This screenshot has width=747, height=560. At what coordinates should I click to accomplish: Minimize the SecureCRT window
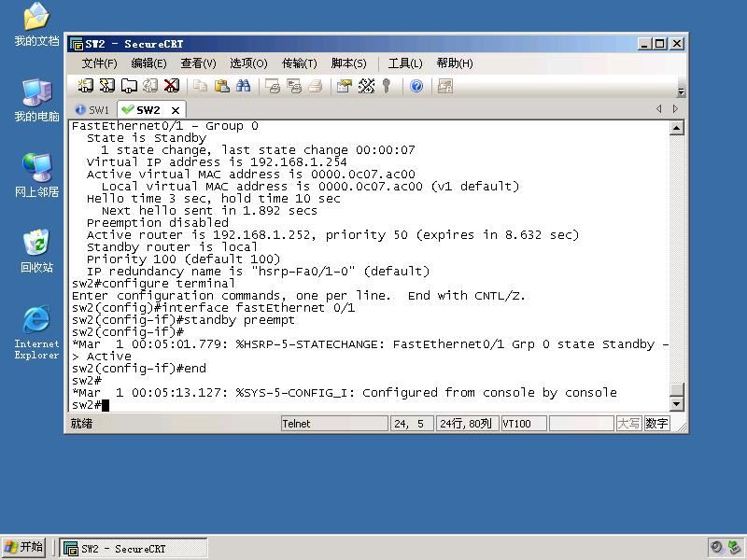(x=644, y=44)
